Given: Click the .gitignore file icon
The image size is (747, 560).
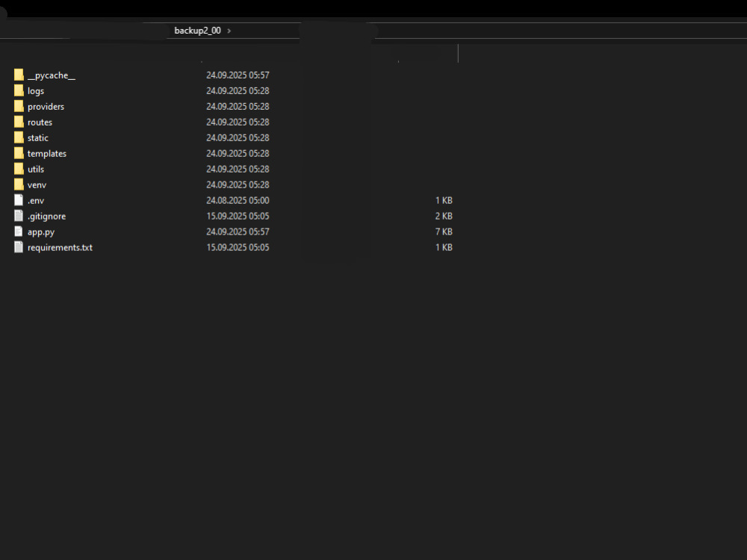Looking at the screenshot, I should click(19, 216).
